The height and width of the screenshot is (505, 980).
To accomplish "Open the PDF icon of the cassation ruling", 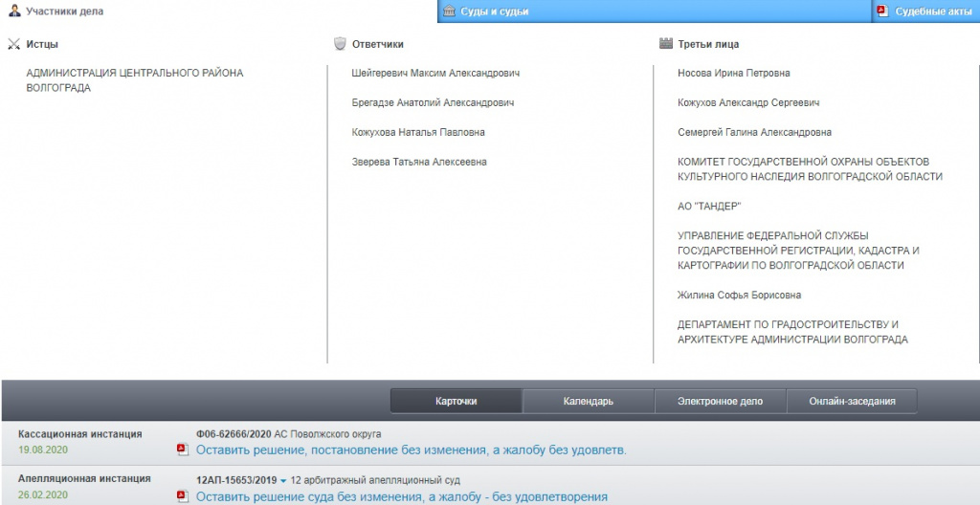I will pyautogui.click(x=183, y=450).
